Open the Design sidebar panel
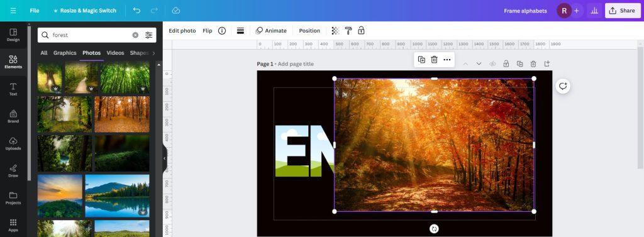The height and width of the screenshot is (237, 644). tap(13, 35)
